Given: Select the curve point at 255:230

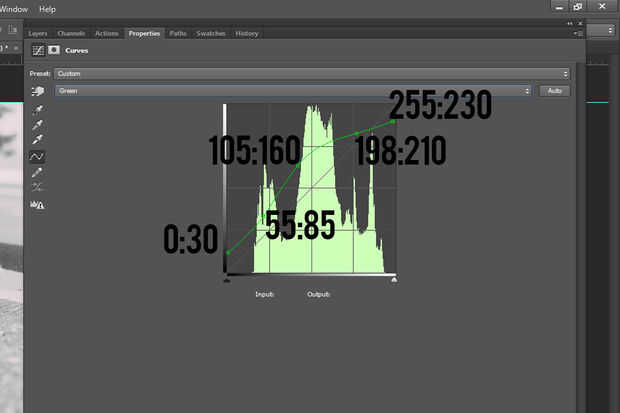Looking at the screenshot, I should point(393,121).
